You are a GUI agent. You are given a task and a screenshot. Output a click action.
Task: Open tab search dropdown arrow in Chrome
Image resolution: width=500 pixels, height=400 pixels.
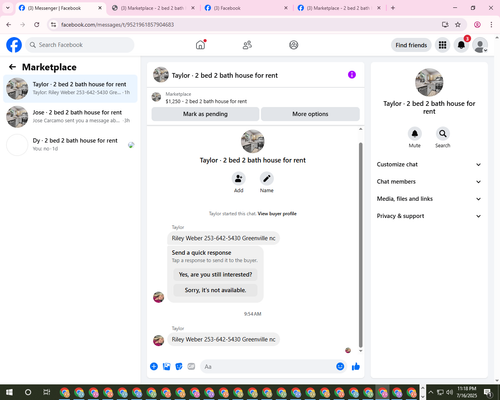click(8, 8)
